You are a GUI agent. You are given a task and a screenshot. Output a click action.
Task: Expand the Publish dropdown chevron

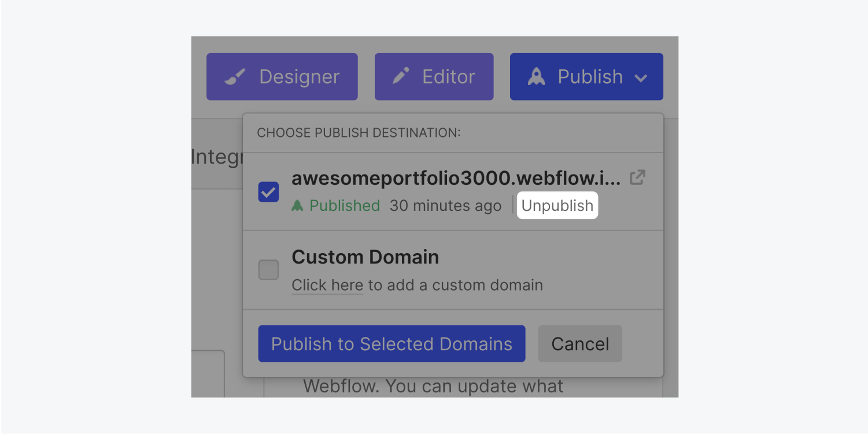(x=640, y=77)
